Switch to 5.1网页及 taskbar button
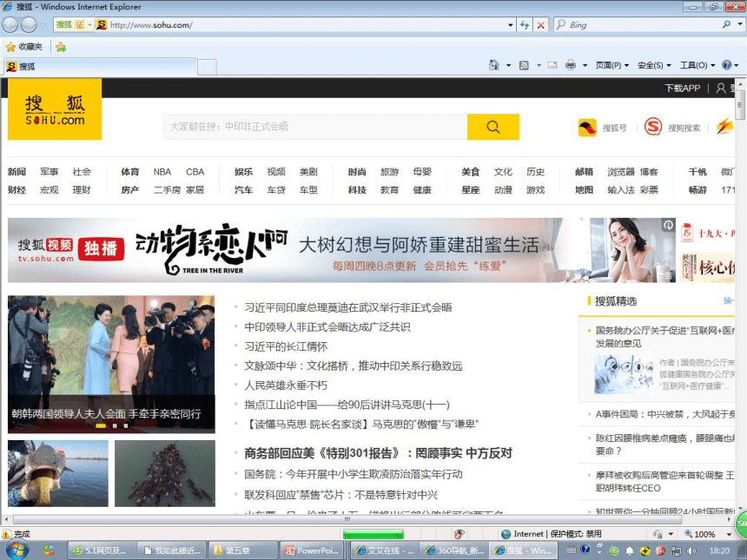 click(102, 550)
